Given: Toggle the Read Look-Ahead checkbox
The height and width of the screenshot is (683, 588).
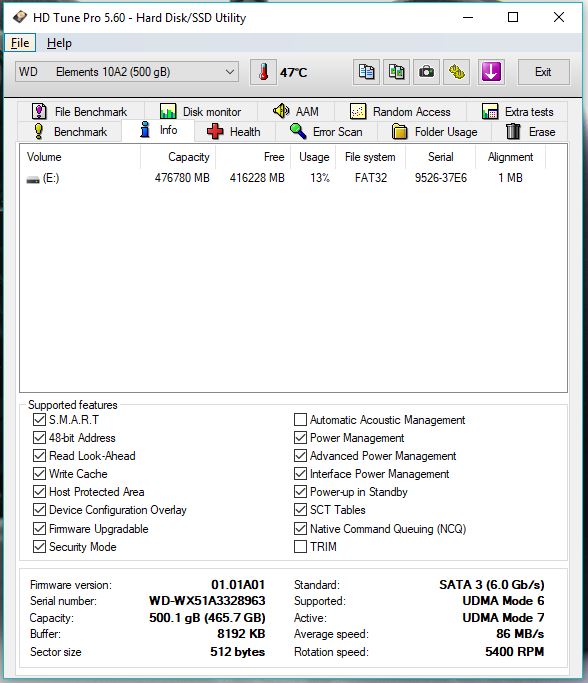Looking at the screenshot, I should [39, 456].
